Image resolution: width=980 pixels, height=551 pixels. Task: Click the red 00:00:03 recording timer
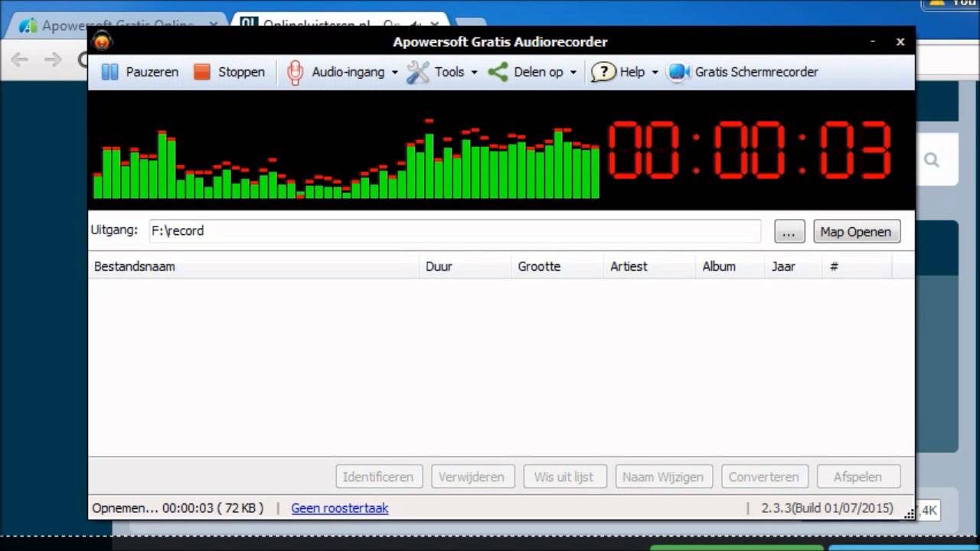750,150
